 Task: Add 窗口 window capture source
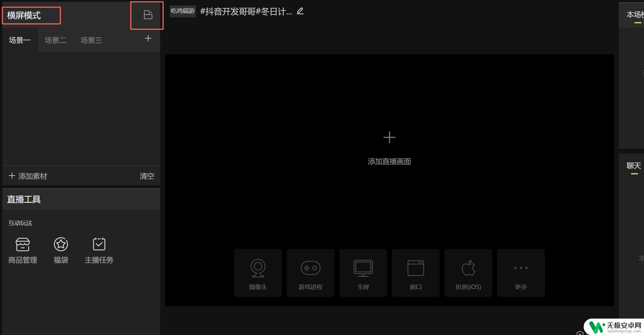click(x=416, y=273)
